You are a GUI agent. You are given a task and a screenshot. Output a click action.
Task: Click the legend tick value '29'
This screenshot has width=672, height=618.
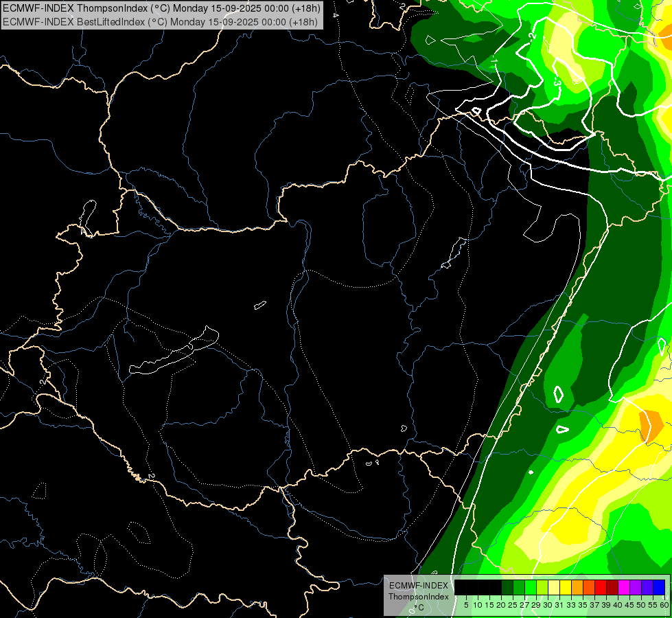click(x=536, y=605)
